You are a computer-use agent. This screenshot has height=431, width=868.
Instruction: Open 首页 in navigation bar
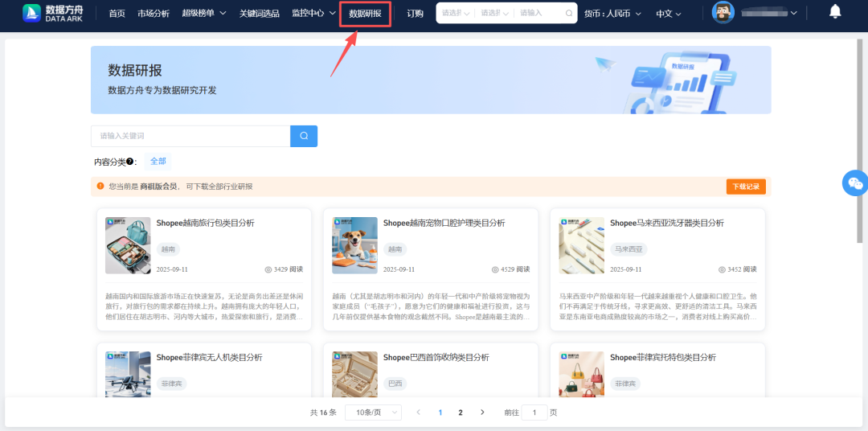pyautogui.click(x=117, y=14)
